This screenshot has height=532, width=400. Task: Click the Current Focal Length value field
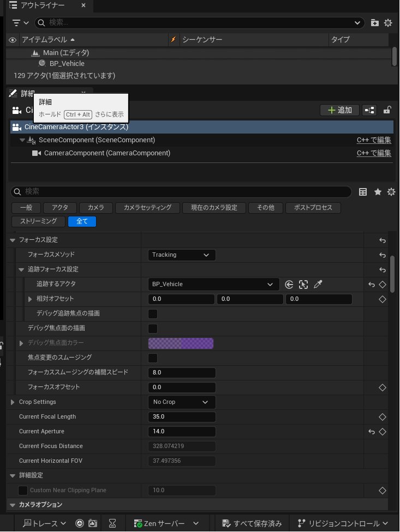point(182,417)
